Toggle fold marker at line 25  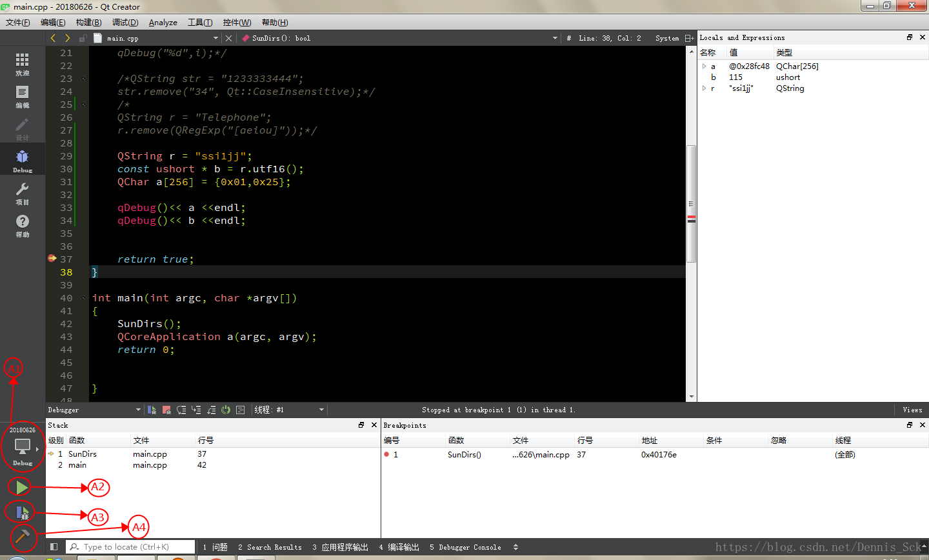tap(83, 105)
